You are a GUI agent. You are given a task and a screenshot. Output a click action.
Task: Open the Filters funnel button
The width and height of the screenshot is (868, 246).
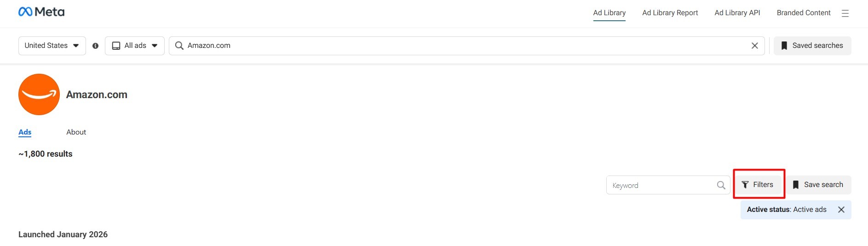(759, 185)
